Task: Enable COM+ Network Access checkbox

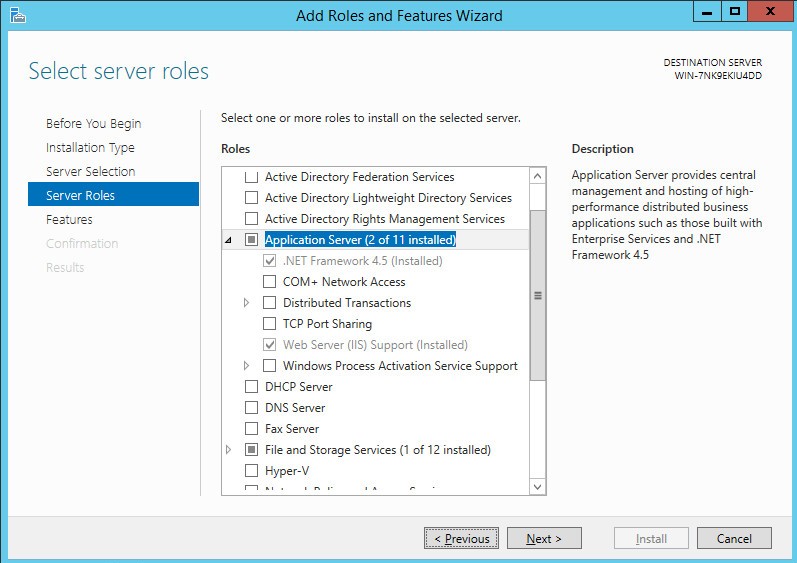Action: [269, 282]
